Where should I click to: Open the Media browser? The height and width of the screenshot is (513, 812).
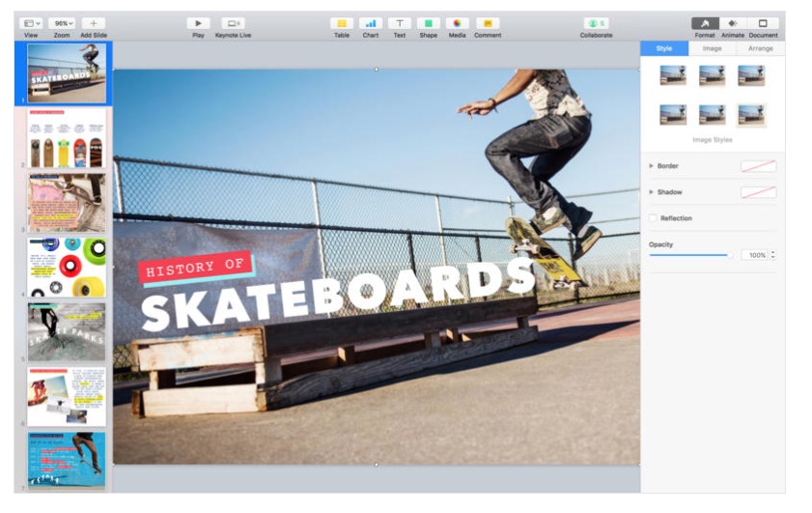(x=457, y=23)
